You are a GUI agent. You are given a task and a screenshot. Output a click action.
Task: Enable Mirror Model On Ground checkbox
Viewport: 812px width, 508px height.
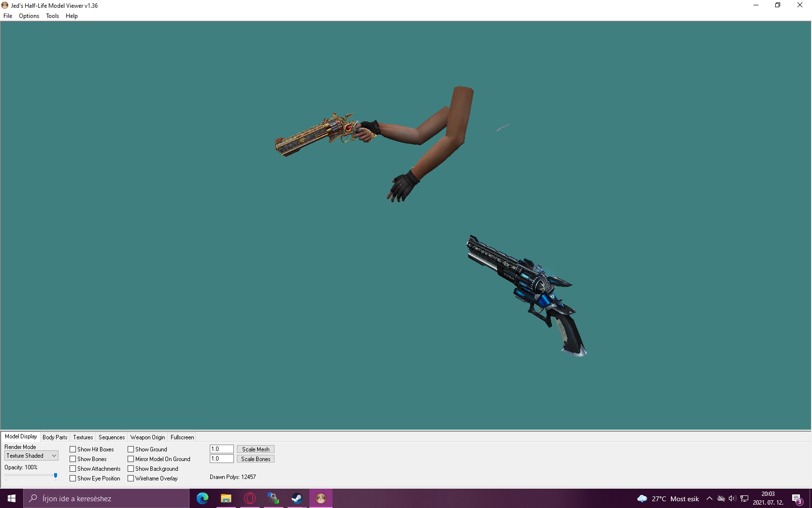pyautogui.click(x=131, y=459)
